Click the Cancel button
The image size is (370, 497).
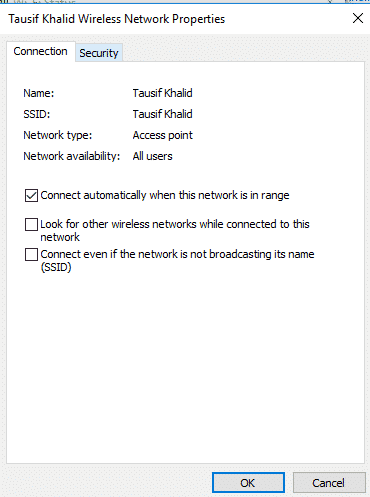(329, 482)
